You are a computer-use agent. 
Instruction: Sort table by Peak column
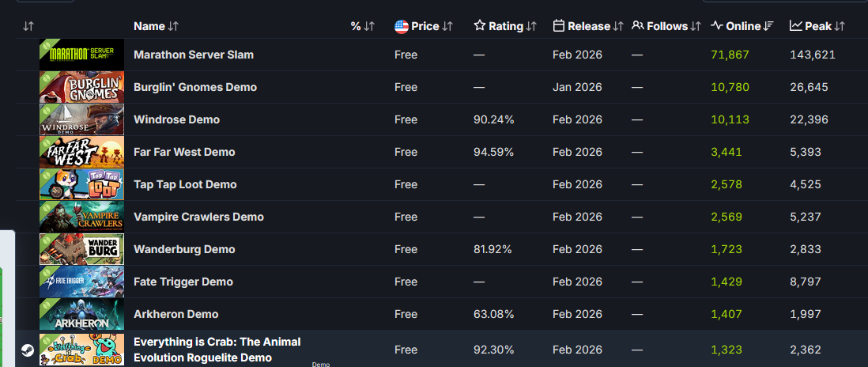click(817, 26)
